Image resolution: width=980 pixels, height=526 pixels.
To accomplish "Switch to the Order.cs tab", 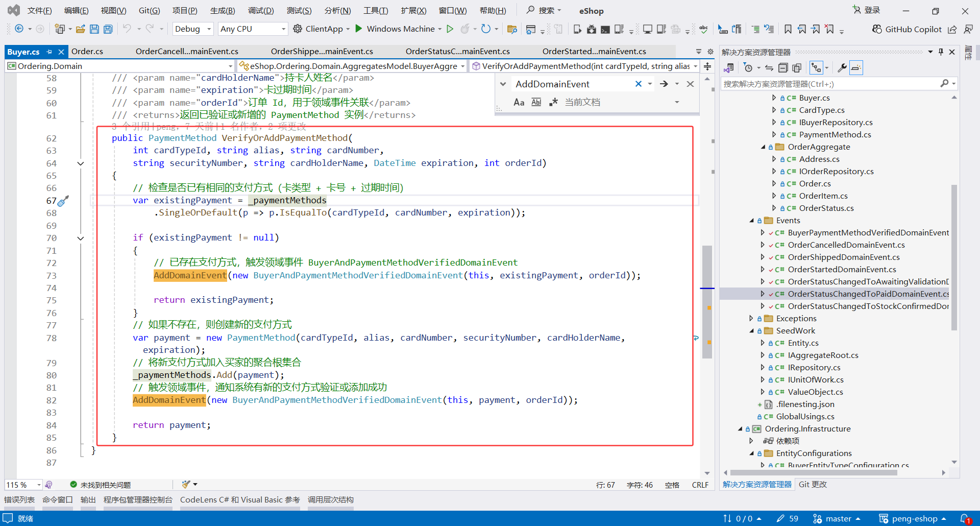I will click(87, 52).
